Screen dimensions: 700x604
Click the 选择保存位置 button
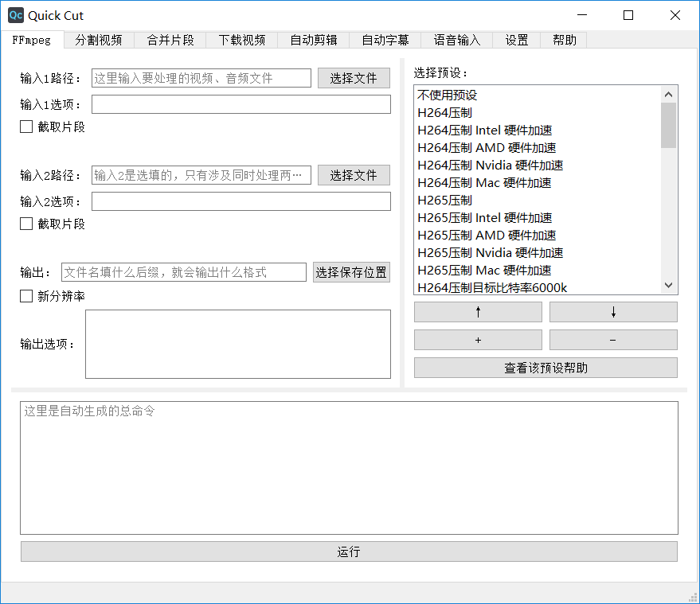[351, 271]
